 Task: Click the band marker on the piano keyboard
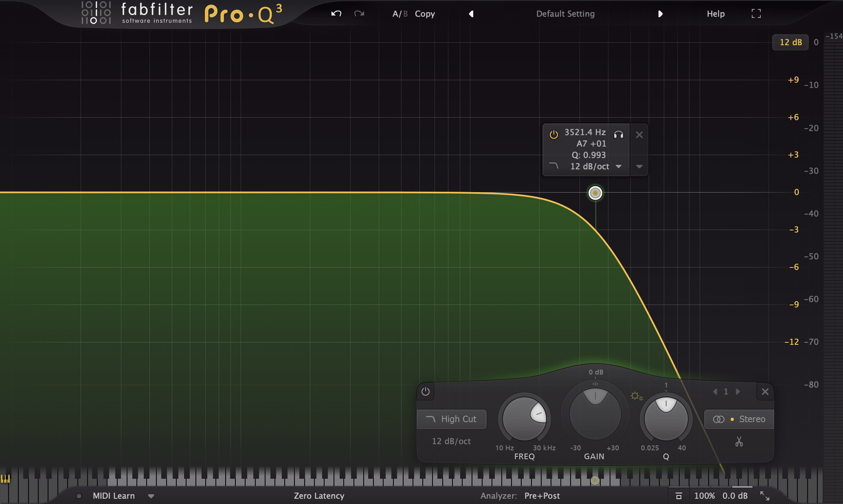click(x=595, y=480)
